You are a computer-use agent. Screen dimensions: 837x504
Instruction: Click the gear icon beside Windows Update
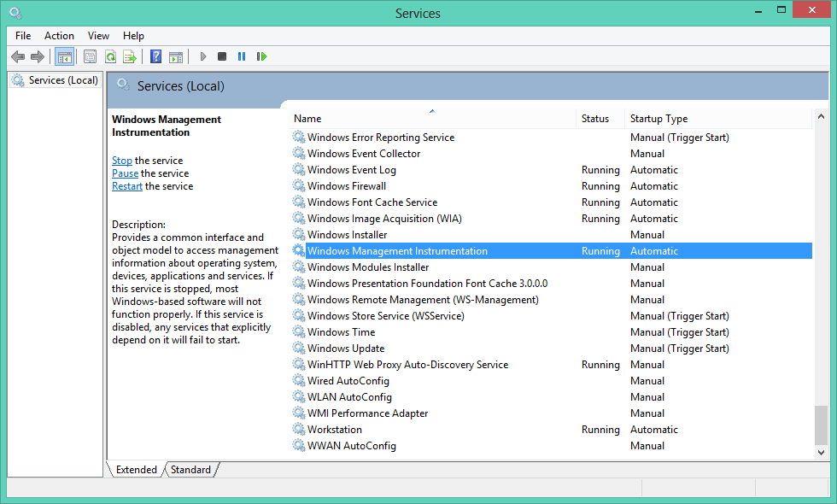point(299,349)
